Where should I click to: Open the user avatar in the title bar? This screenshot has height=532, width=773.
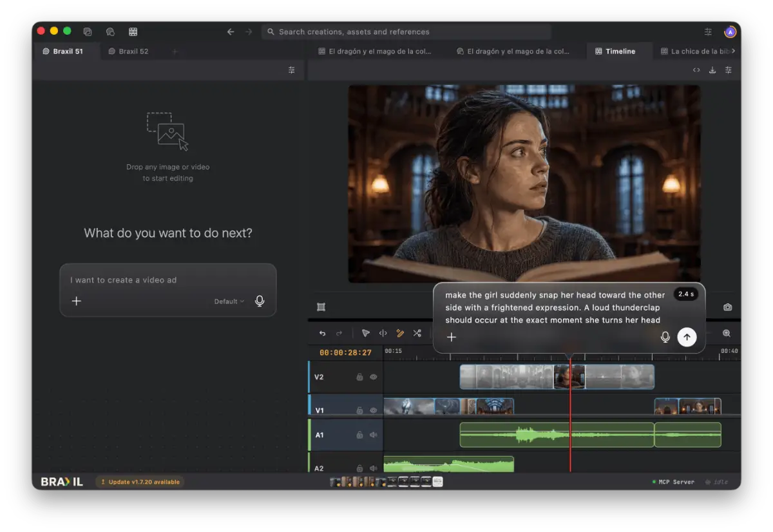pyautogui.click(x=730, y=32)
